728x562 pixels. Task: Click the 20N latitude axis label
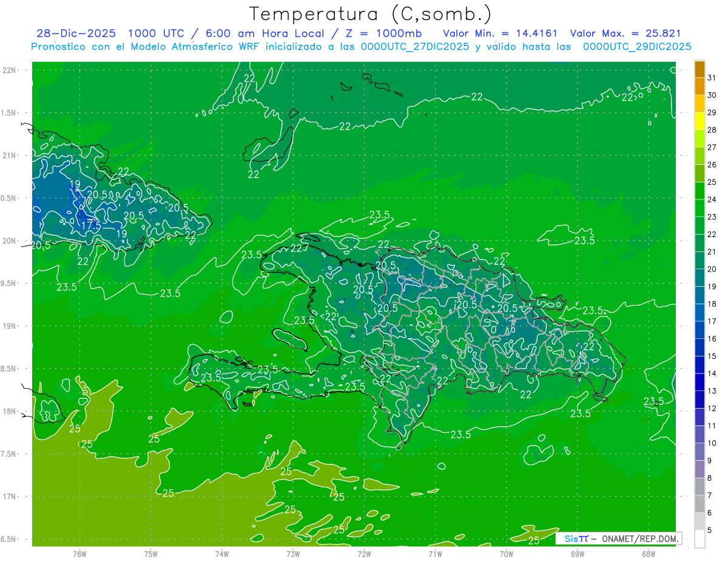coord(10,241)
